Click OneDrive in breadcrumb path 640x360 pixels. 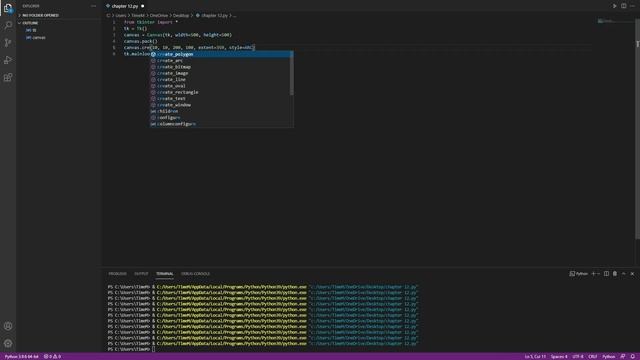[158, 16]
